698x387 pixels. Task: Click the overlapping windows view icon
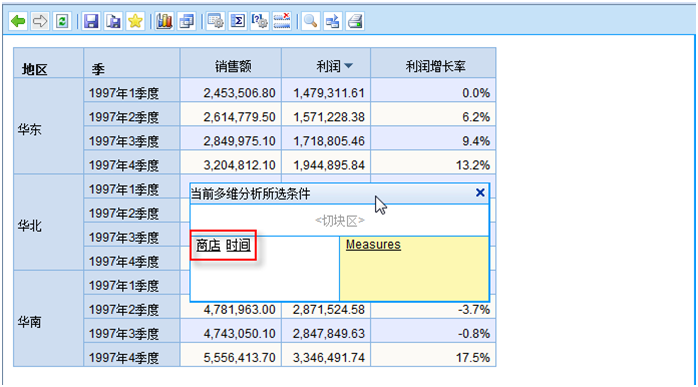pos(187,21)
